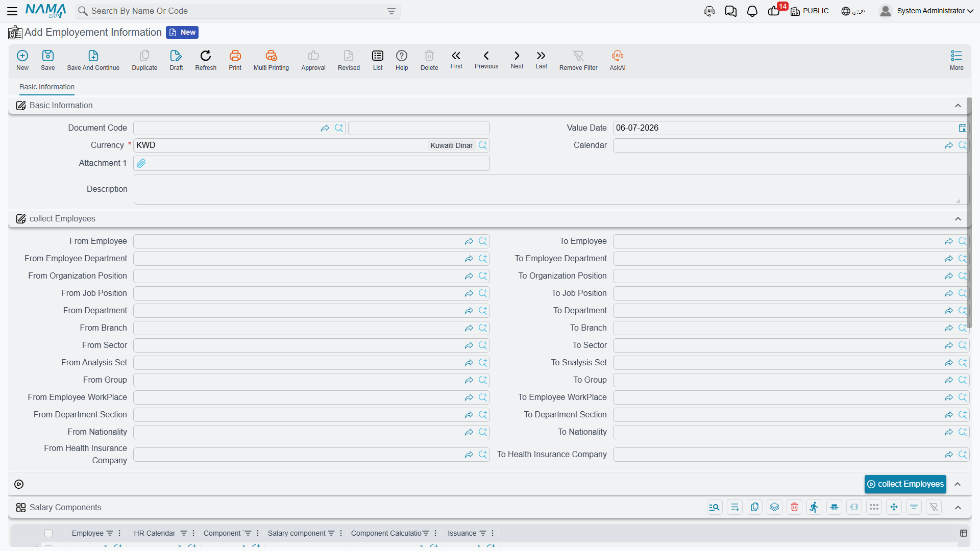Viewport: 980px width, 551px height.
Task: Open AskAI assistant
Action: point(618,60)
